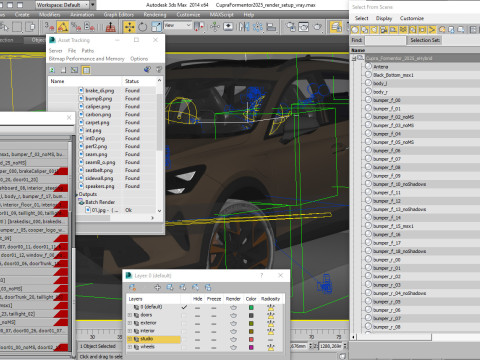
Task: Click Create New Layer icon in Layer dialog
Action: pos(132,287)
